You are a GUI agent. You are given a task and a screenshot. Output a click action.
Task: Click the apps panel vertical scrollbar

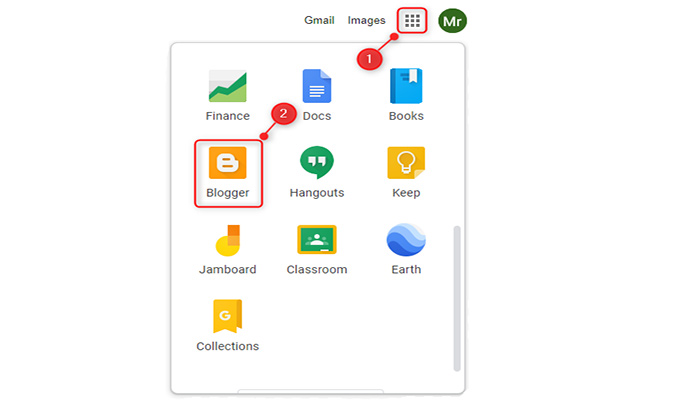[457, 298]
